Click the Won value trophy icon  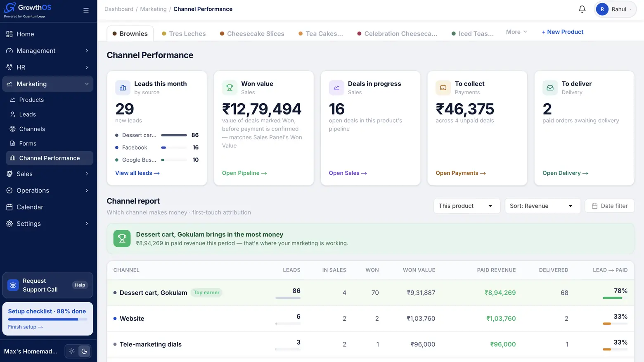pyautogui.click(x=230, y=88)
